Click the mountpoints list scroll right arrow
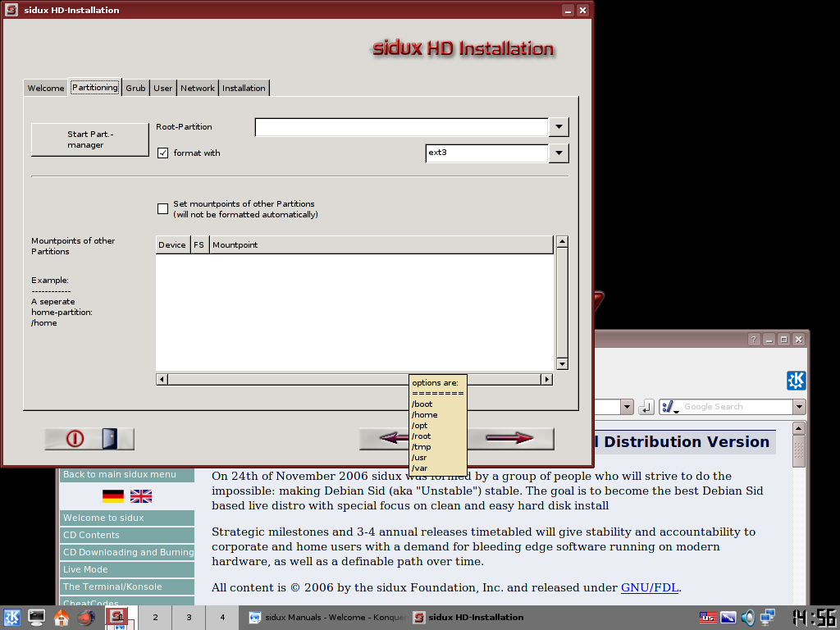Image resolution: width=840 pixels, height=630 pixels. click(x=546, y=379)
